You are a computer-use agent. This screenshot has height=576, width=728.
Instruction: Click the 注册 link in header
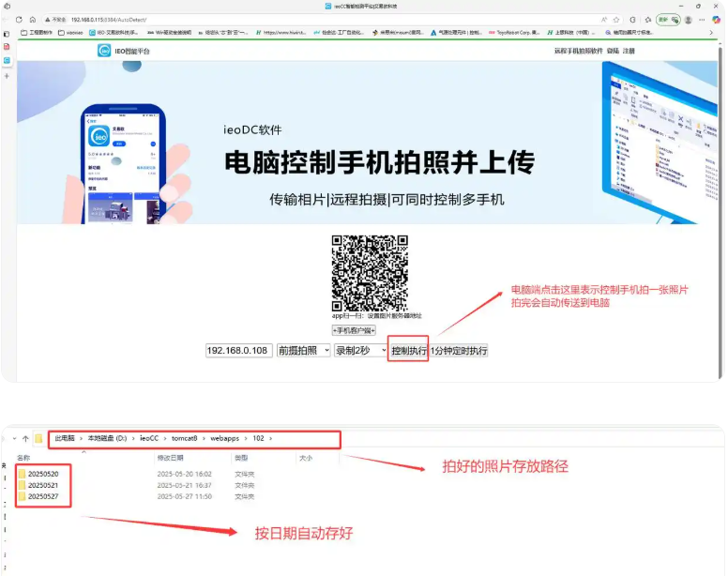629,51
